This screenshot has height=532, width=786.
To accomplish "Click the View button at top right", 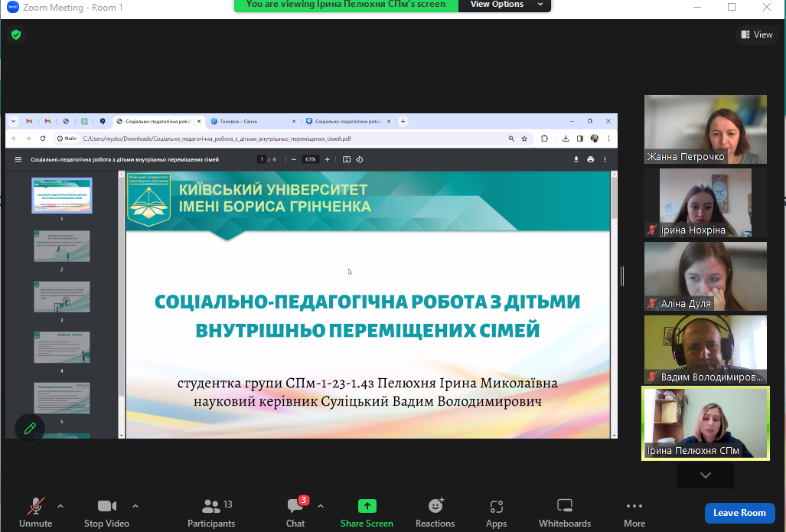I will (x=756, y=34).
